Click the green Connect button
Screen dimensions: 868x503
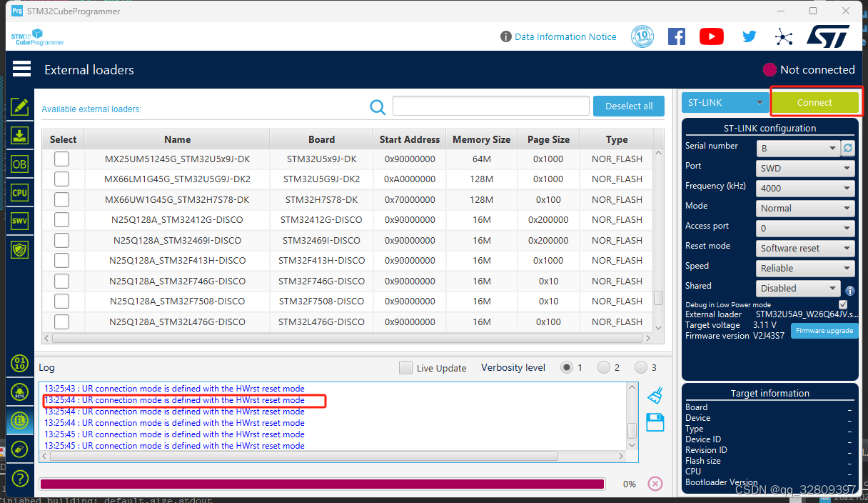click(x=814, y=102)
